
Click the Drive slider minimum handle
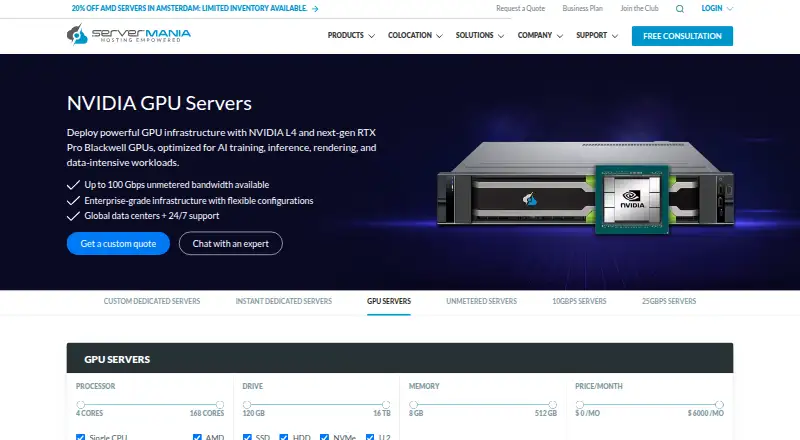[x=247, y=405]
